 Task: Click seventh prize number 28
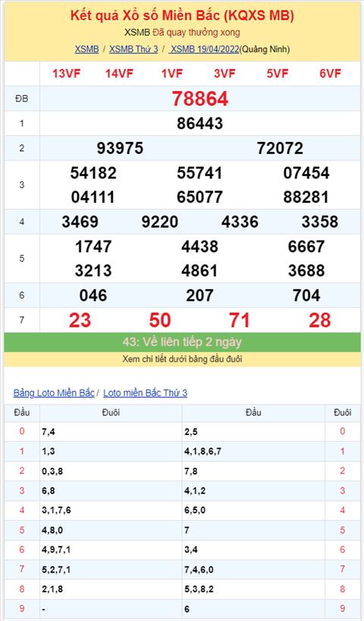click(x=320, y=320)
